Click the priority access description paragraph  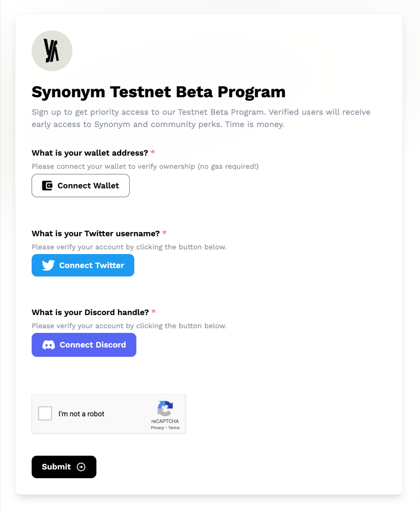(x=201, y=118)
